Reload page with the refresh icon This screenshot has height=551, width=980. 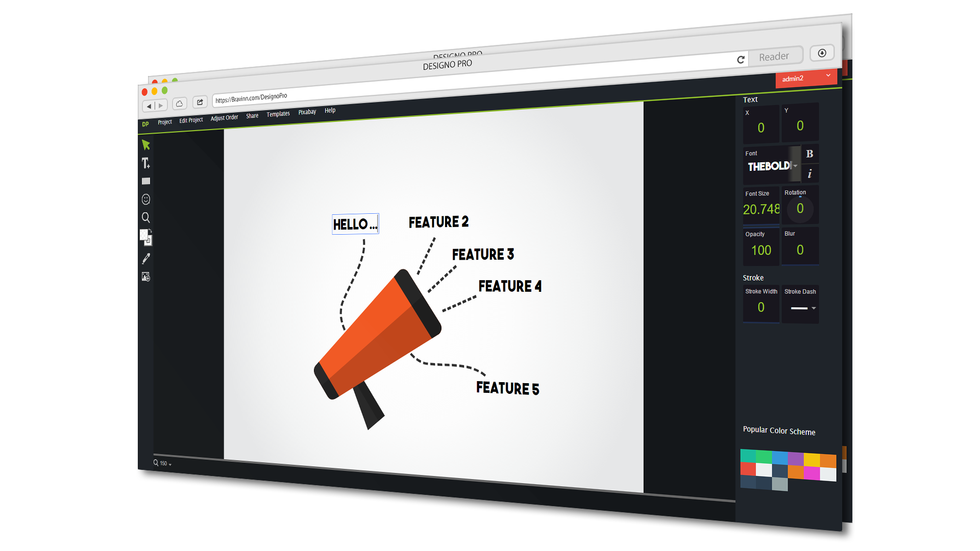tap(741, 60)
